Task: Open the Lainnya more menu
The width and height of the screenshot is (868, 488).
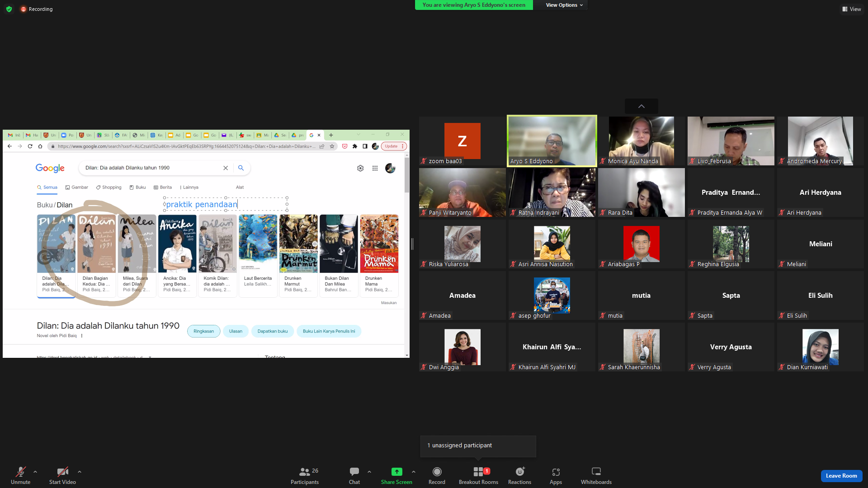Action: tap(189, 187)
